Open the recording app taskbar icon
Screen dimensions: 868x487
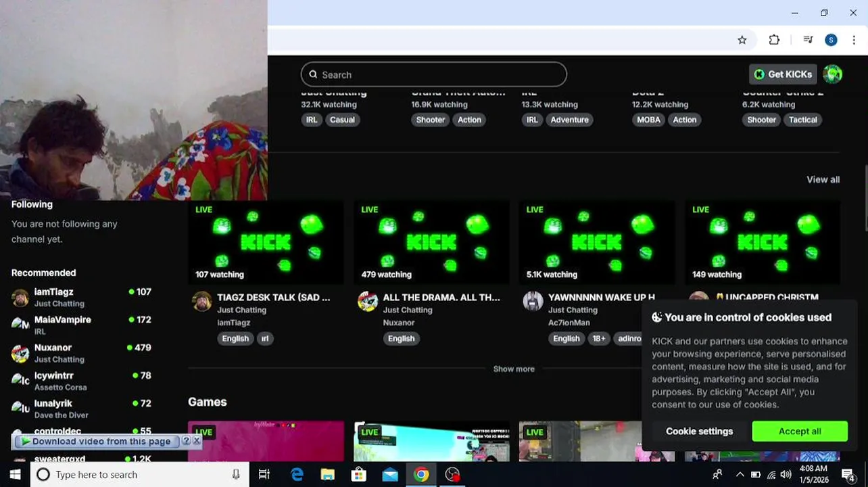pos(452,474)
